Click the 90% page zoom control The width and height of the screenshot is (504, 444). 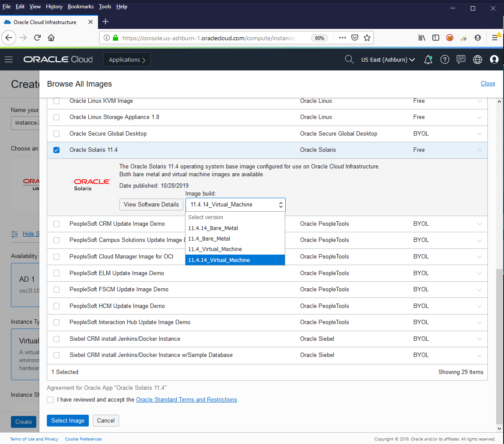click(319, 38)
